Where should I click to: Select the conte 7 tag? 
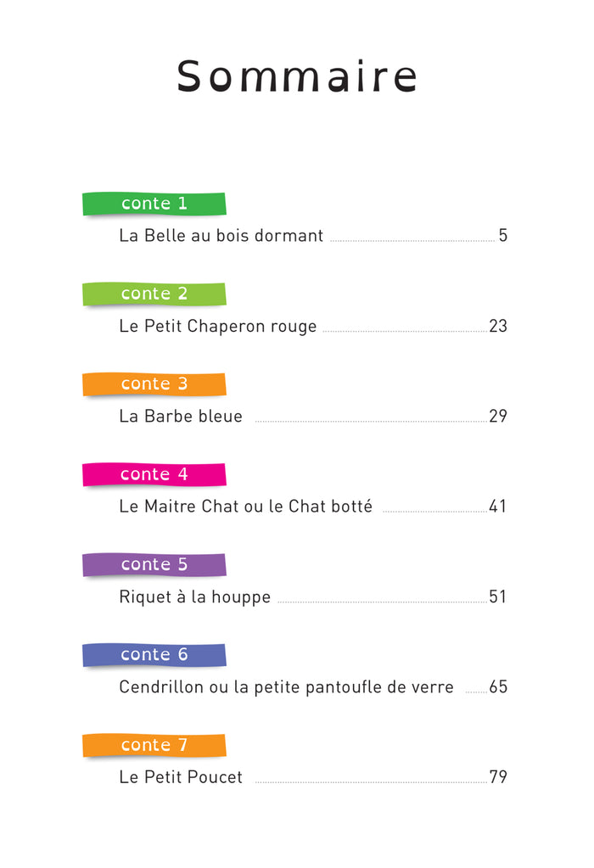coord(154,745)
